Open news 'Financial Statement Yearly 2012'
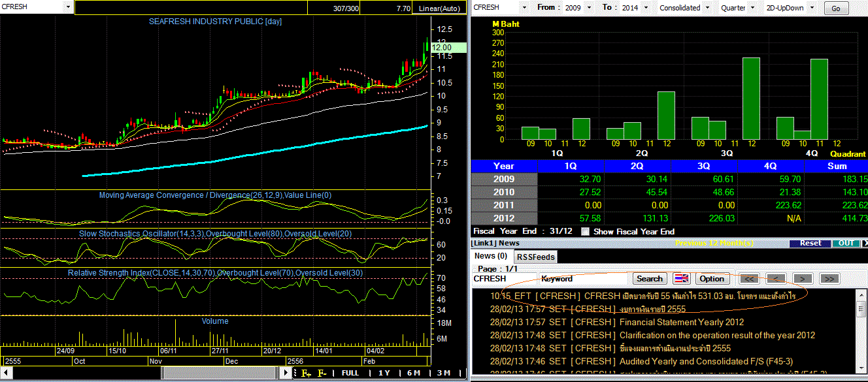 pyautogui.click(x=682, y=322)
